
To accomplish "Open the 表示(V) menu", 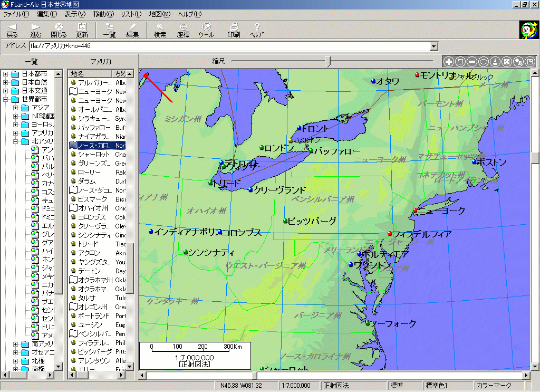I will [75, 14].
